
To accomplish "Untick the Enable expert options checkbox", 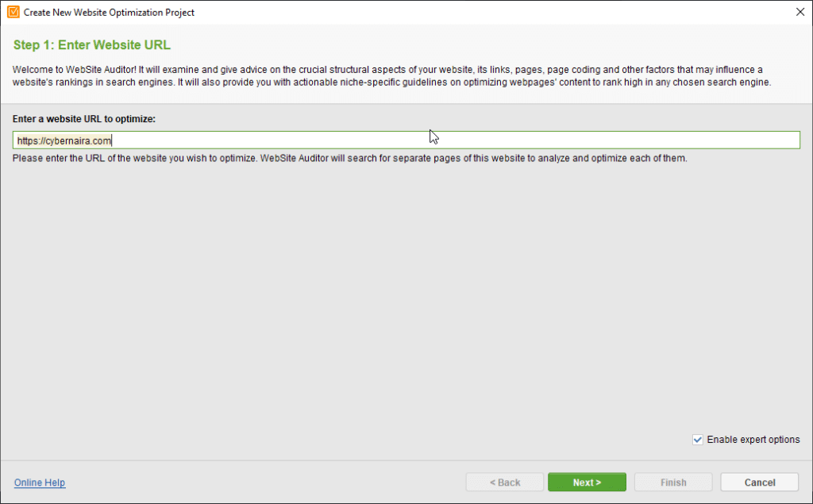I will [x=698, y=440].
